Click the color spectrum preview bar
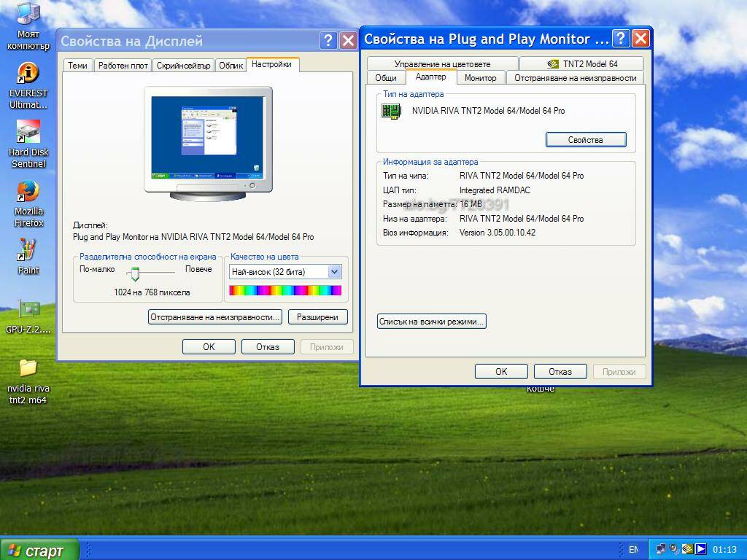The image size is (747, 560). point(285,290)
